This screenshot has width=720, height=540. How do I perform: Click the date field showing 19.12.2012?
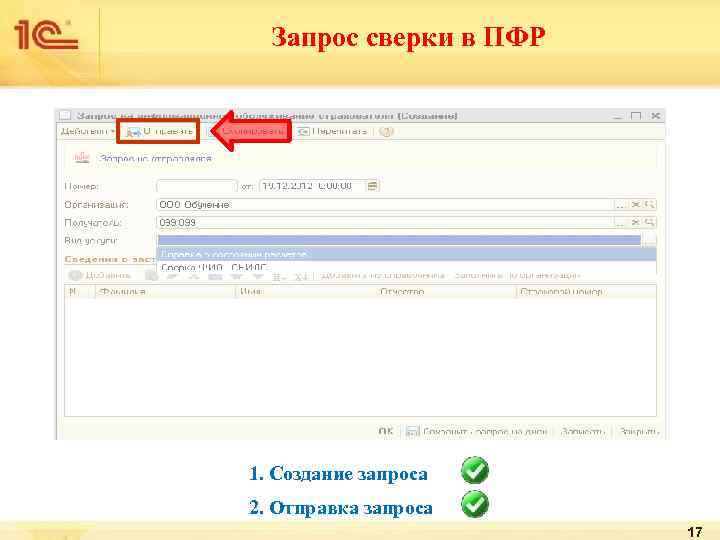point(312,186)
